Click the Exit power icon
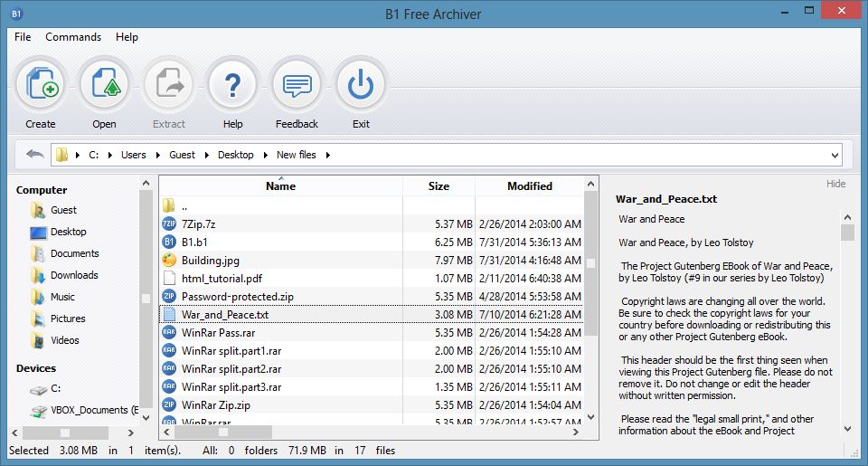Viewport: 868px width, 466px height. coord(361,85)
